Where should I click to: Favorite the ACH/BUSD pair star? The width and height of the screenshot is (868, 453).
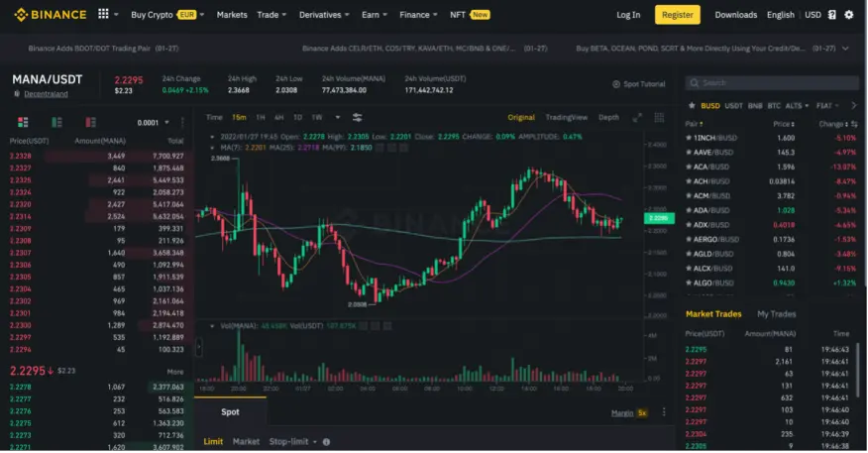pyautogui.click(x=689, y=181)
